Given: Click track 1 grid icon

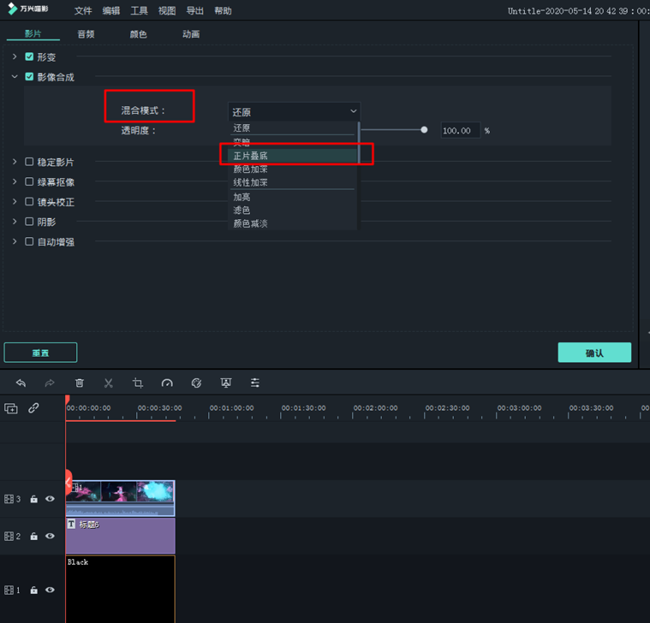Looking at the screenshot, I should [x=9, y=590].
